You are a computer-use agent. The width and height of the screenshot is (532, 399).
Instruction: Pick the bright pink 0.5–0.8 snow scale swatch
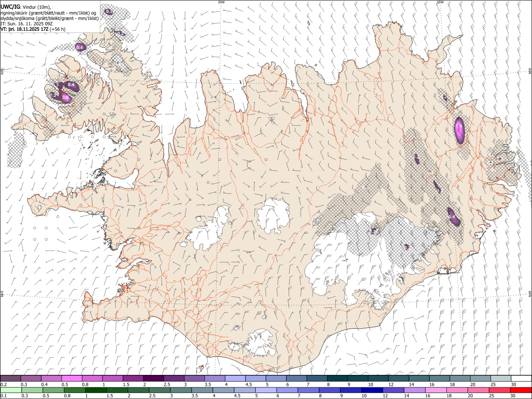[72, 379]
